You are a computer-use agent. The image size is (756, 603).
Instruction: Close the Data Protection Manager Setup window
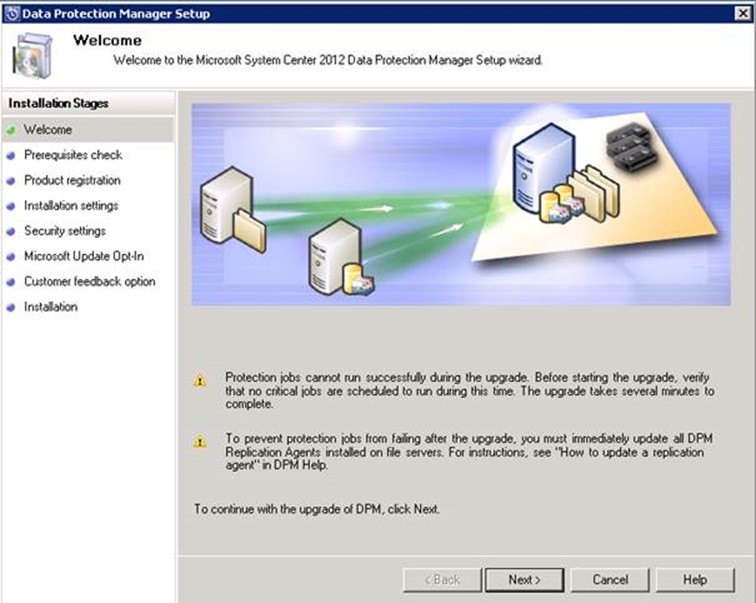[743, 13]
